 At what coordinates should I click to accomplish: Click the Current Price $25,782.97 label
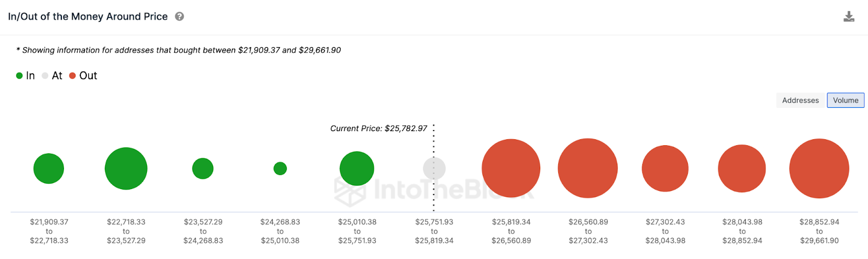(379, 128)
